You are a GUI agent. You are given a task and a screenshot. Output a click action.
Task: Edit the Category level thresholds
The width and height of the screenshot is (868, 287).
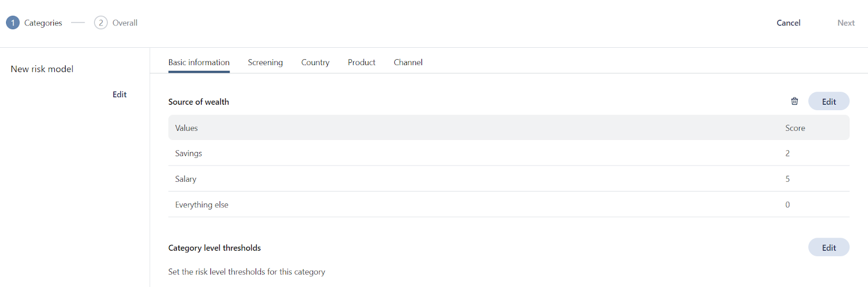pos(828,247)
